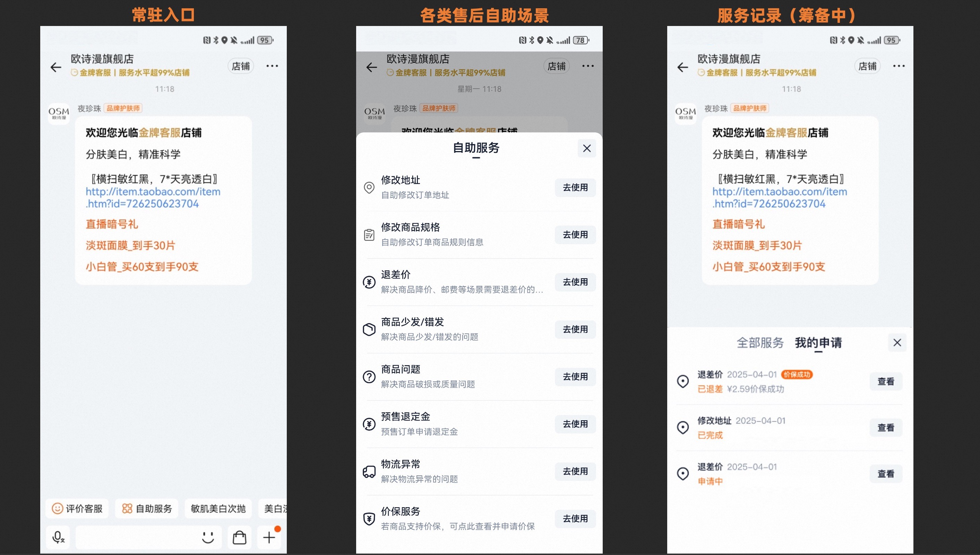This screenshot has width=980, height=555.
Task: Tap 查看 for 修改地址 record
Action: (885, 427)
